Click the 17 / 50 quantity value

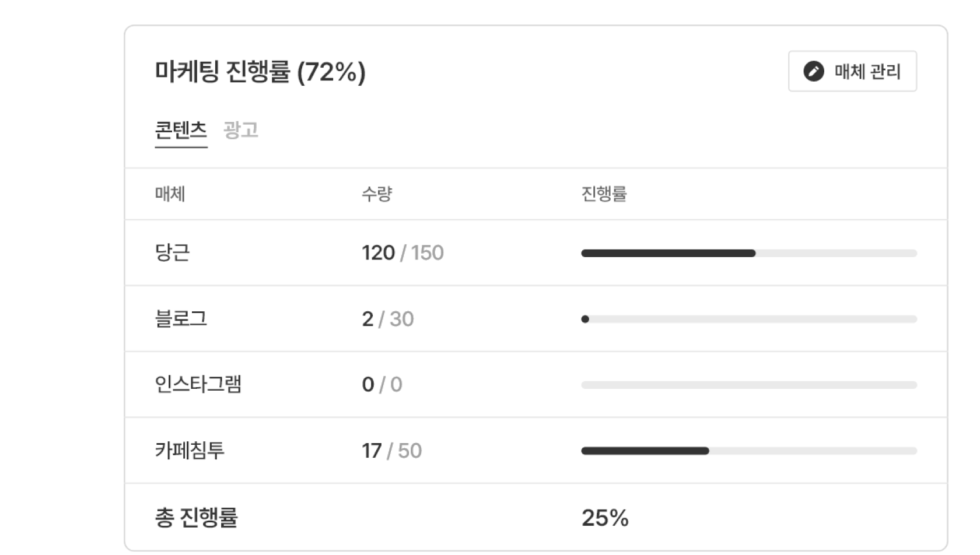[391, 451]
